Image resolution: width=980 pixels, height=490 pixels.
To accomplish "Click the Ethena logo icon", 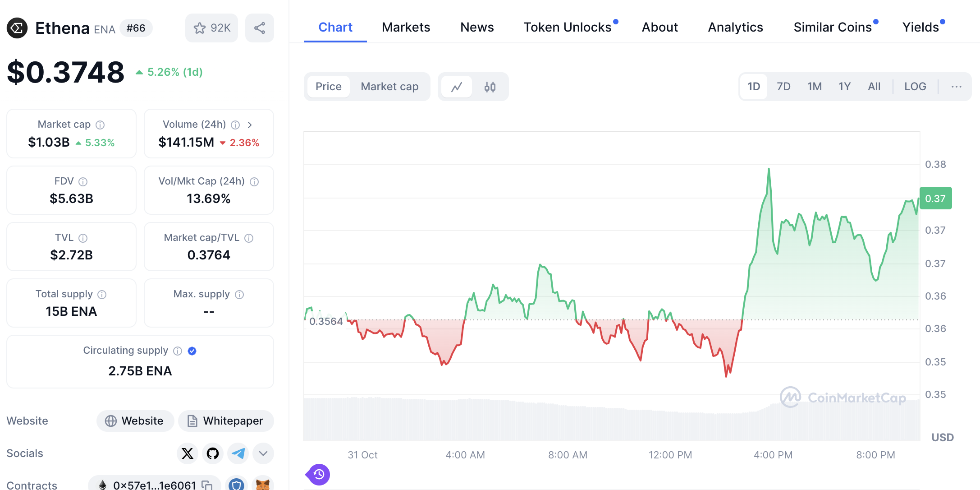I will coord(17,28).
